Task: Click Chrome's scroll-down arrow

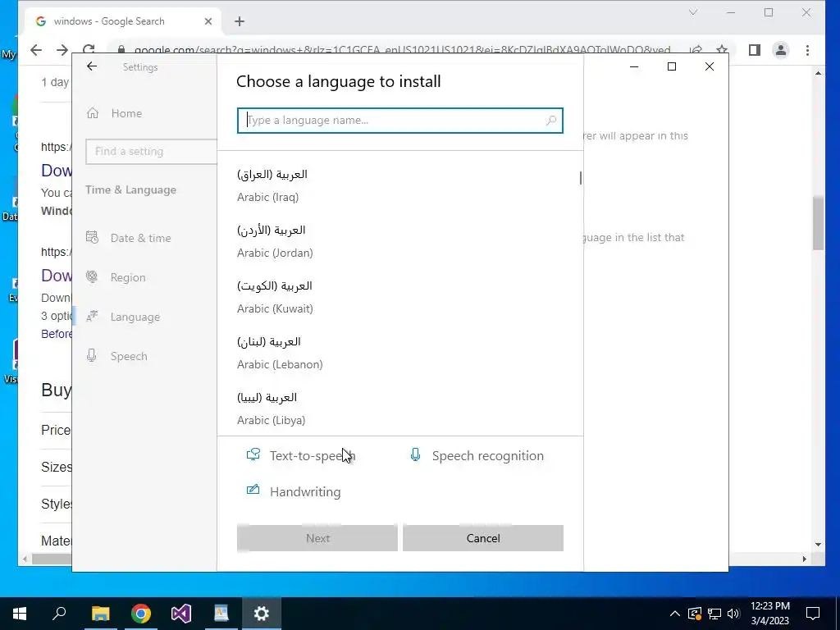Action: [x=818, y=545]
